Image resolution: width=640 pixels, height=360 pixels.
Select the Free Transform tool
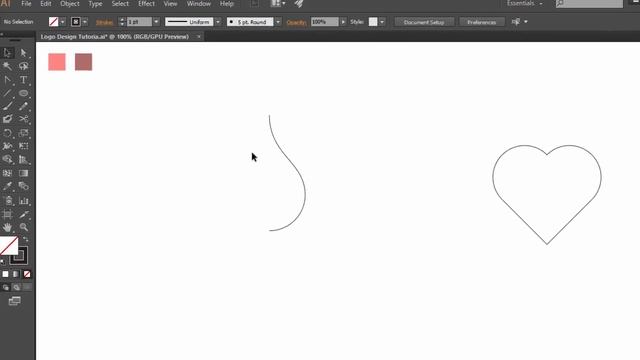point(23,146)
